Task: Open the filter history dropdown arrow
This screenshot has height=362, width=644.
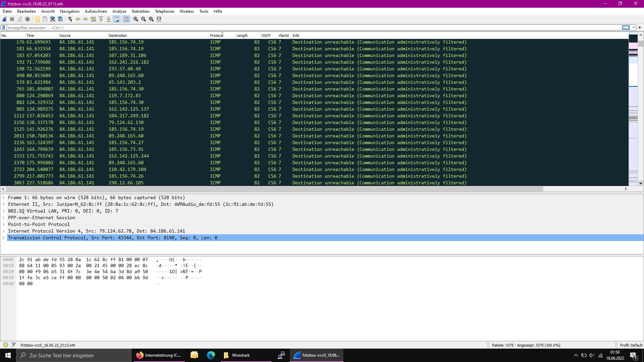Action: pyautogui.click(x=634, y=28)
